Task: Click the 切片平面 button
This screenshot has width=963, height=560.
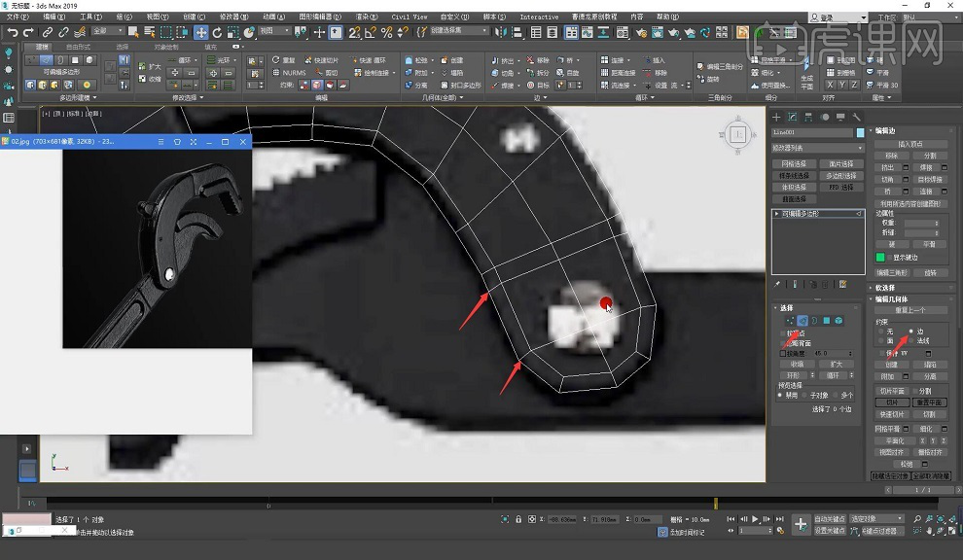Action: click(x=892, y=391)
